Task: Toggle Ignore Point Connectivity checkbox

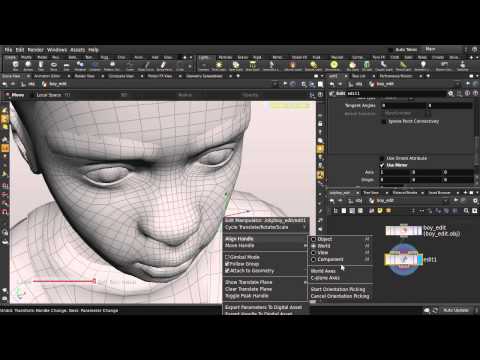Action: (x=384, y=121)
